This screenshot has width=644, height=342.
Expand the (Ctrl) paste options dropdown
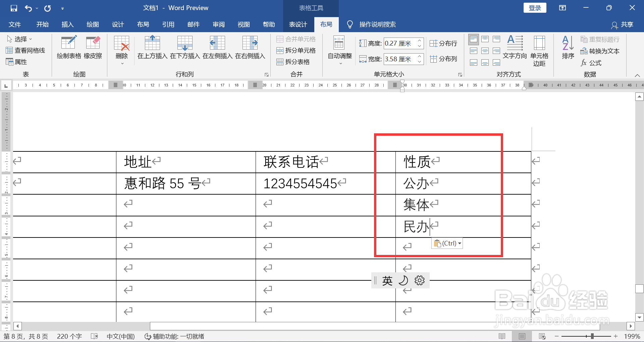[460, 243]
